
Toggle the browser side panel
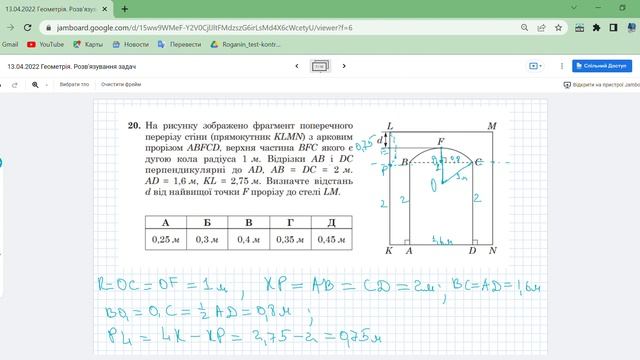(x=613, y=28)
